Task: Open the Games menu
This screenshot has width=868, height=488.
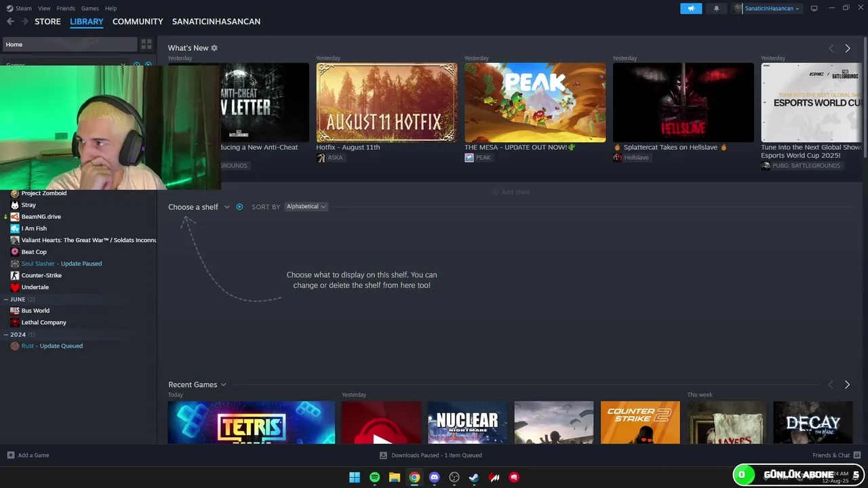Action: pos(90,8)
